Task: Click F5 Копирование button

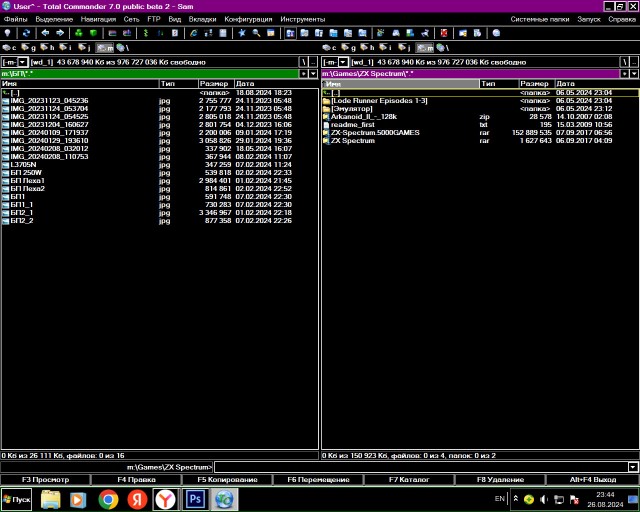Action: pyautogui.click(x=227, y=480)
